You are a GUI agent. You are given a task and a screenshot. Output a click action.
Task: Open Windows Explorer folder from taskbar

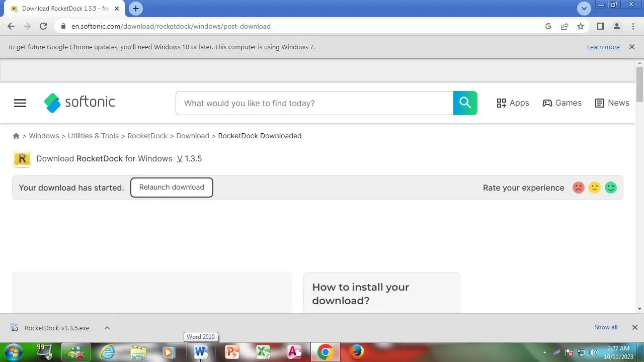138,352
